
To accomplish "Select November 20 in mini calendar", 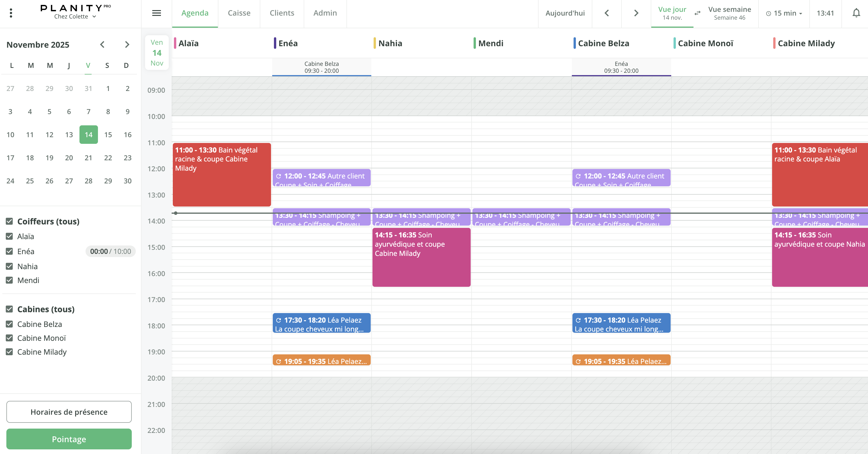I will coord(69,158).
